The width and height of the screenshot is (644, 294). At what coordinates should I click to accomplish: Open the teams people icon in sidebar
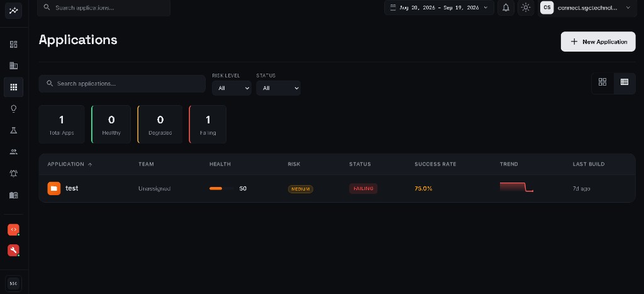pos(14,152)
